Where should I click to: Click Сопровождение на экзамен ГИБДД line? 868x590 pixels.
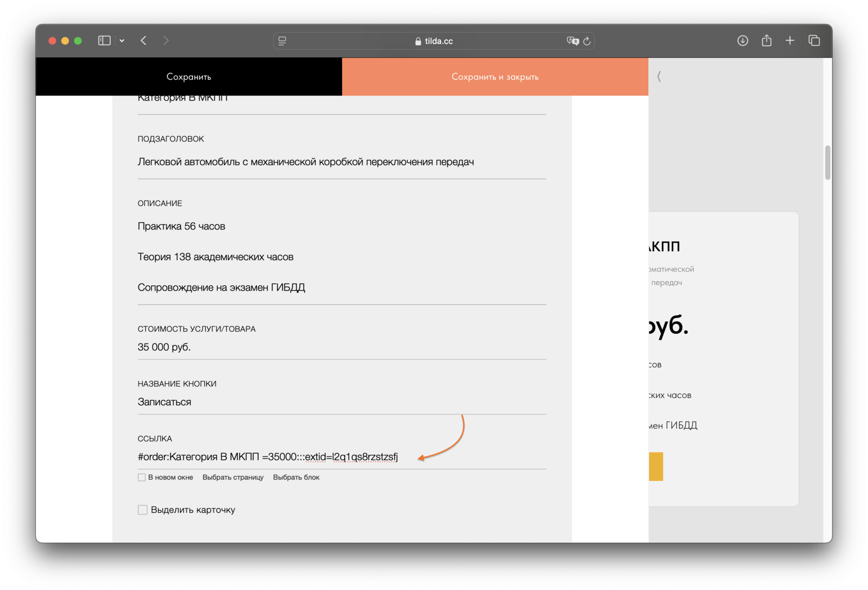pyautogui.click(x=221, y=287)
